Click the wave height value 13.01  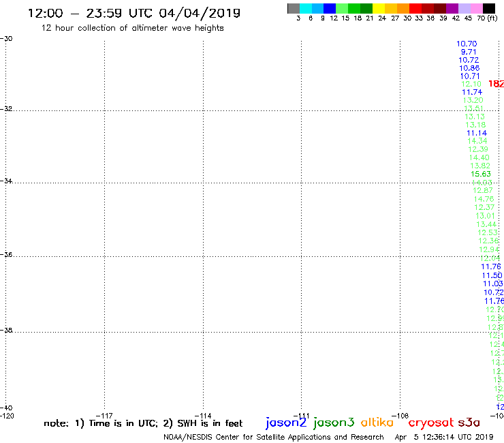(486, 216)
